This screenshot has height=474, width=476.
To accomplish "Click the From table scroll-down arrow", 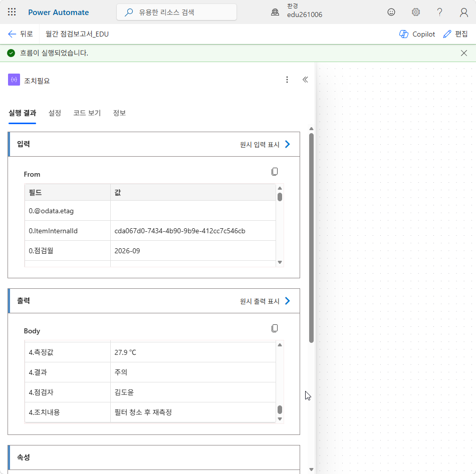I will pyautogui.click(x=280, y=262).
